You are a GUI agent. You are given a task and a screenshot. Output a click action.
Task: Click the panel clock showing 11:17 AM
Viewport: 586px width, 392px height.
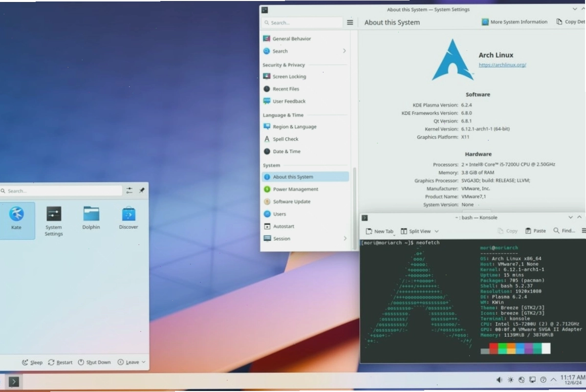[572, 380]
